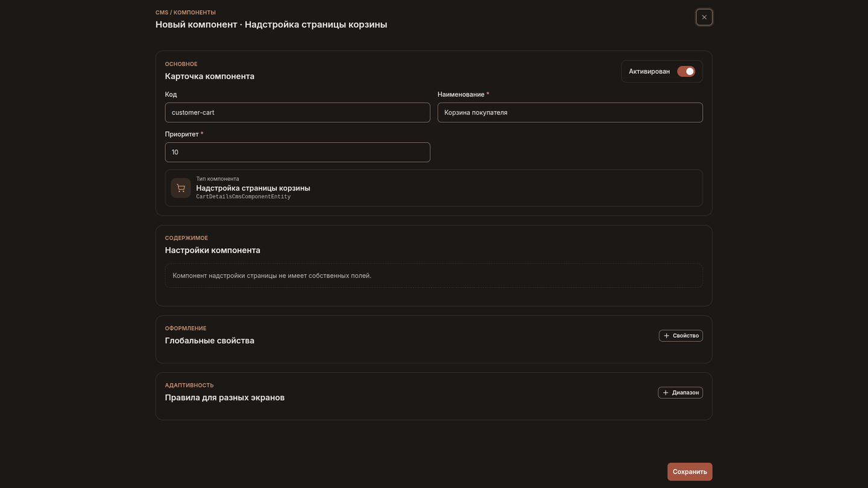Click the Карточка компонента section heading

[x=210, y=76]
